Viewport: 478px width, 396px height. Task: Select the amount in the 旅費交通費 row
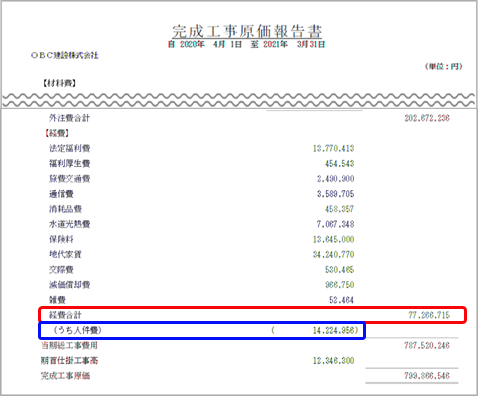[335, 179]
